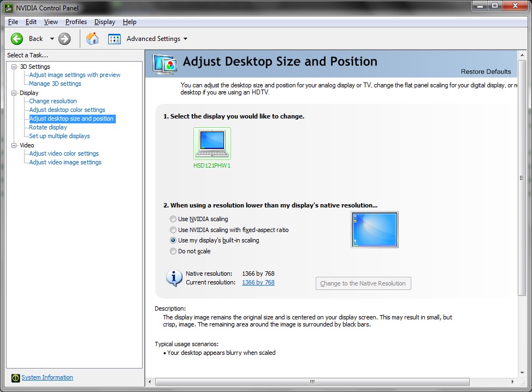Open the Edit menu

click(x=31, y=22)
